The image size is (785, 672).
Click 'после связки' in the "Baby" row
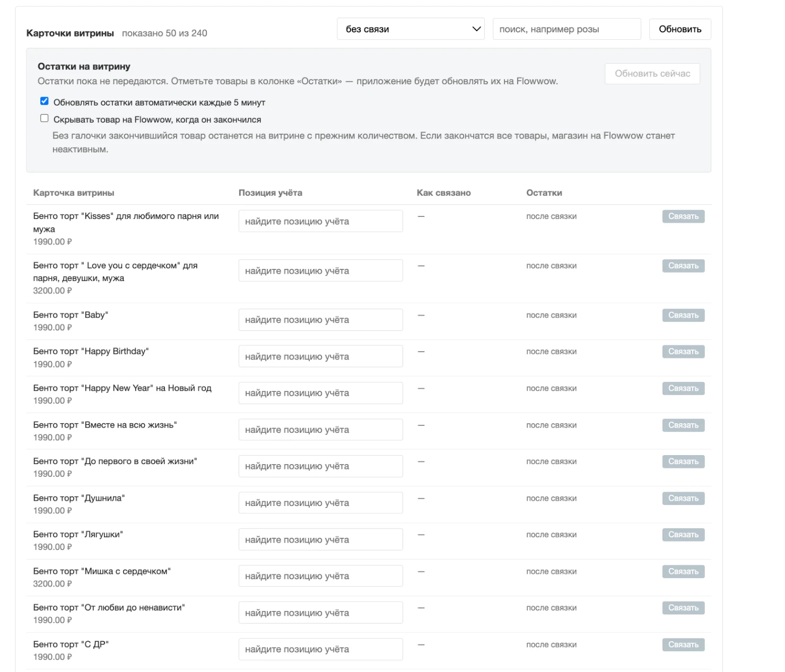[551, 315]
